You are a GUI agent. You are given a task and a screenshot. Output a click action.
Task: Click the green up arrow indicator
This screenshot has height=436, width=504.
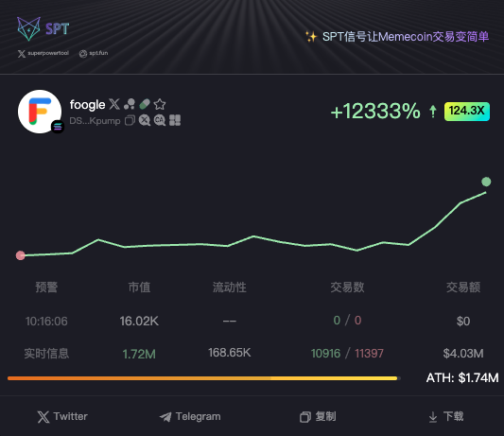pyautogui.click(x=433, y=112)
